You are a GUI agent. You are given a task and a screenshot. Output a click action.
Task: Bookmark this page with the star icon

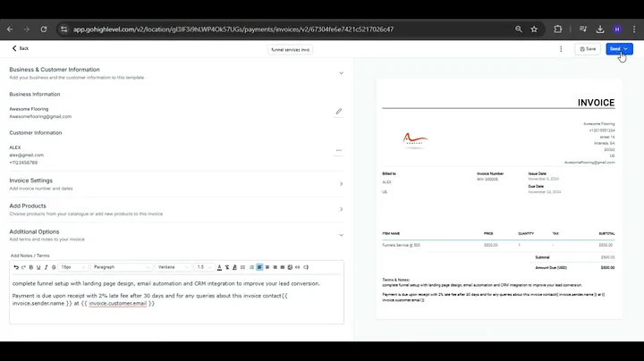(x=534, y=29)
